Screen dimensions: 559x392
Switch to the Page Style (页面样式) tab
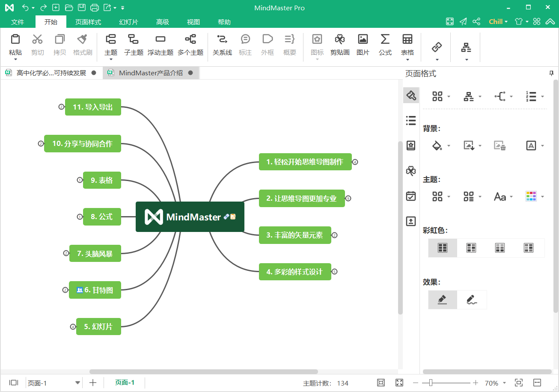click(x=88, y=22)
